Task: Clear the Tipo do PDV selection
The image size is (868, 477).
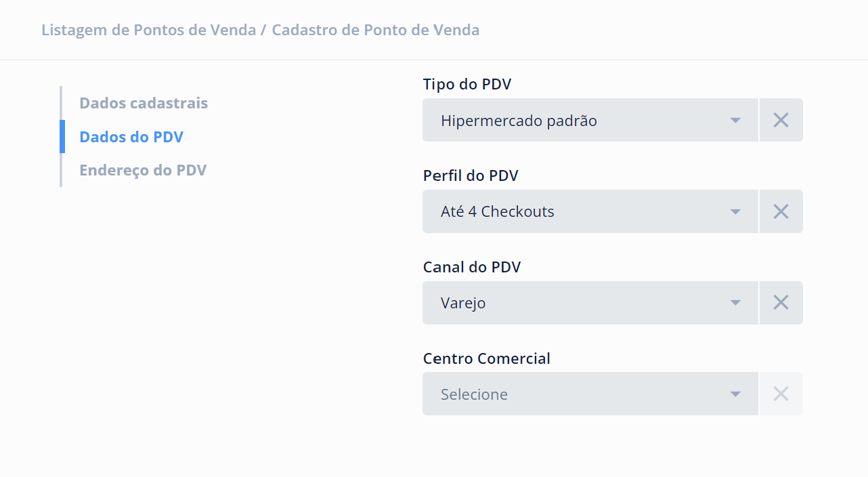Action: pos(781,121)
